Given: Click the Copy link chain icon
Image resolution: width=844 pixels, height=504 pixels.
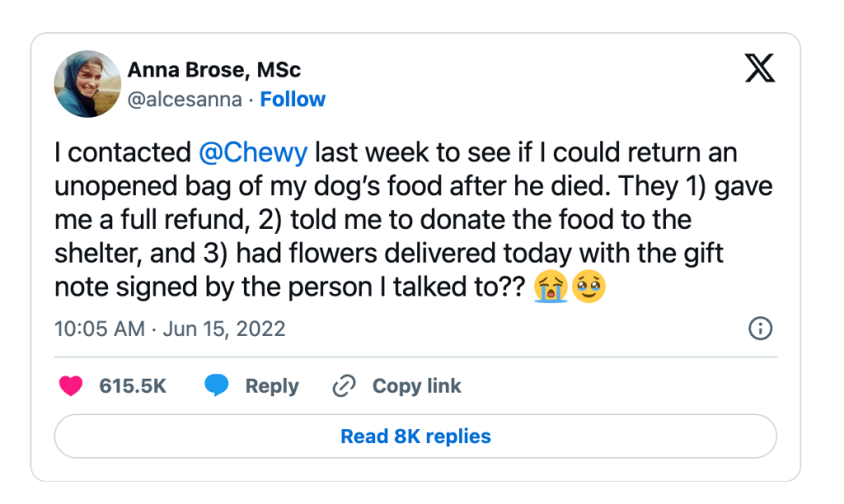Looking at the screenshot, I should tap(344, 385).
